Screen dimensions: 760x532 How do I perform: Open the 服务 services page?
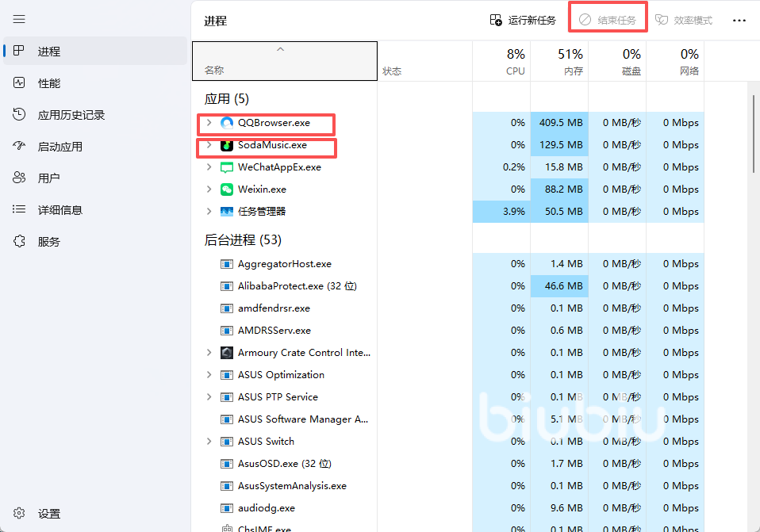(48, 242)
